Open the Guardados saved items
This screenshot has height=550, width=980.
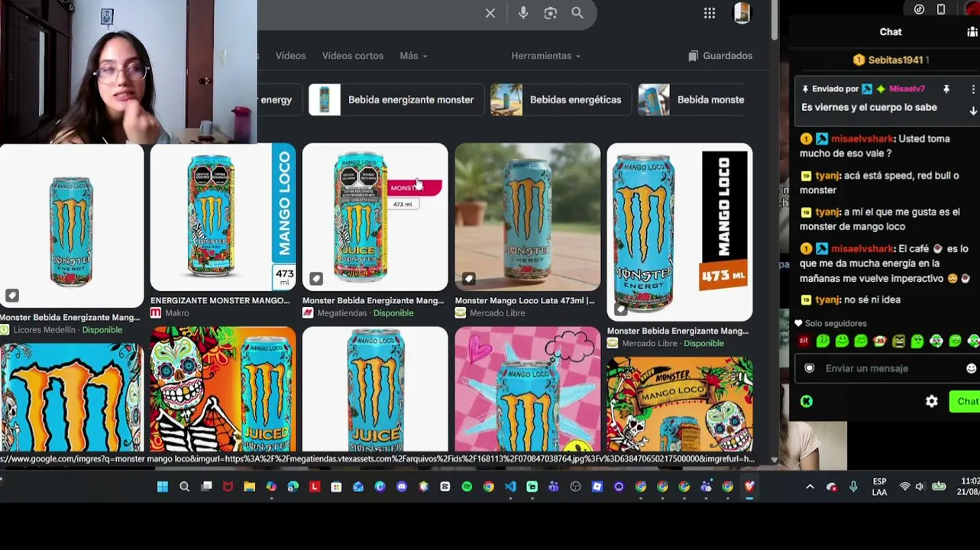point(720,56)
